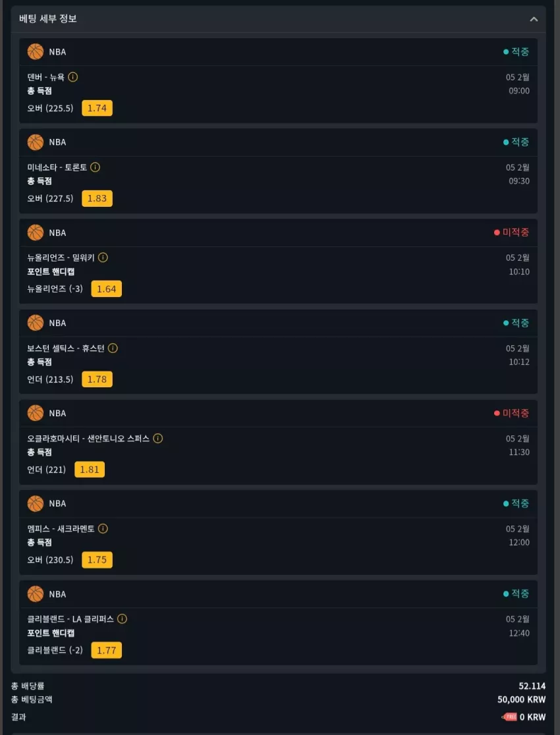Collapse the 베팅 세부 정보 section chevron
The height and width of the screenshot is (735, 560).
[534, 19]
